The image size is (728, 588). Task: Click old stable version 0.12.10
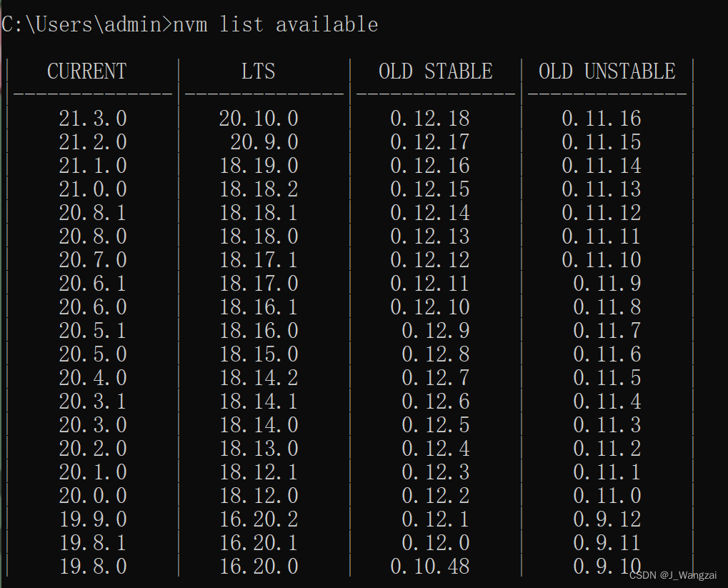point(430,307)
